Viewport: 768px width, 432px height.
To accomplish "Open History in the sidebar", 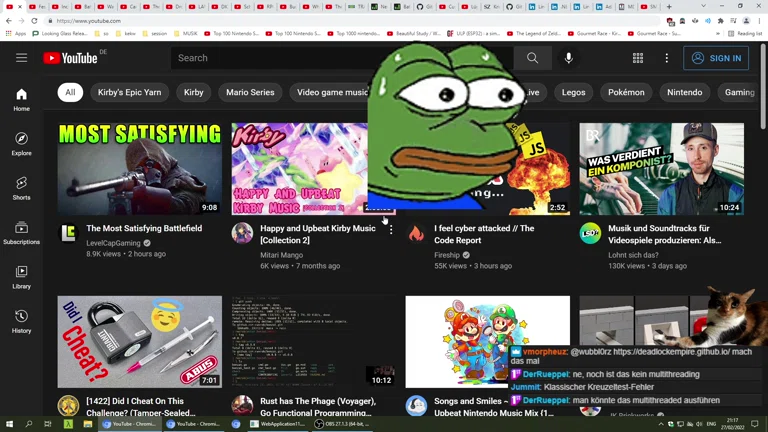I will 21,320.
